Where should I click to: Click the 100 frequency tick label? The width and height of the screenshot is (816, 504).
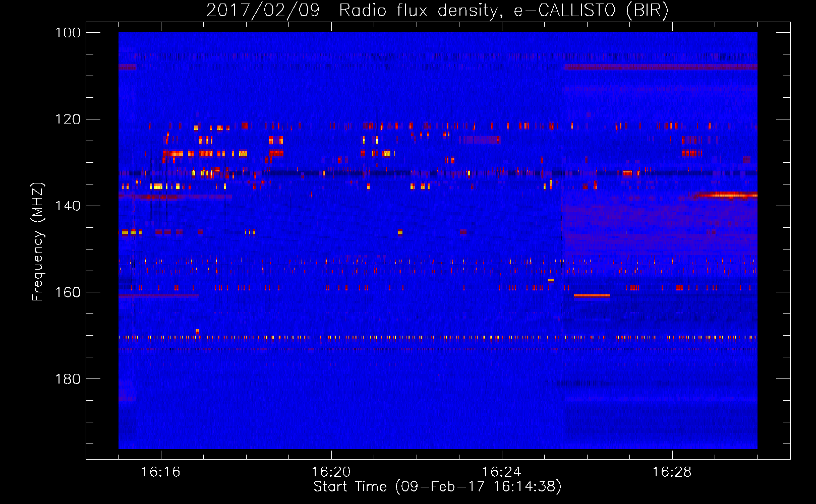[68, 33]
